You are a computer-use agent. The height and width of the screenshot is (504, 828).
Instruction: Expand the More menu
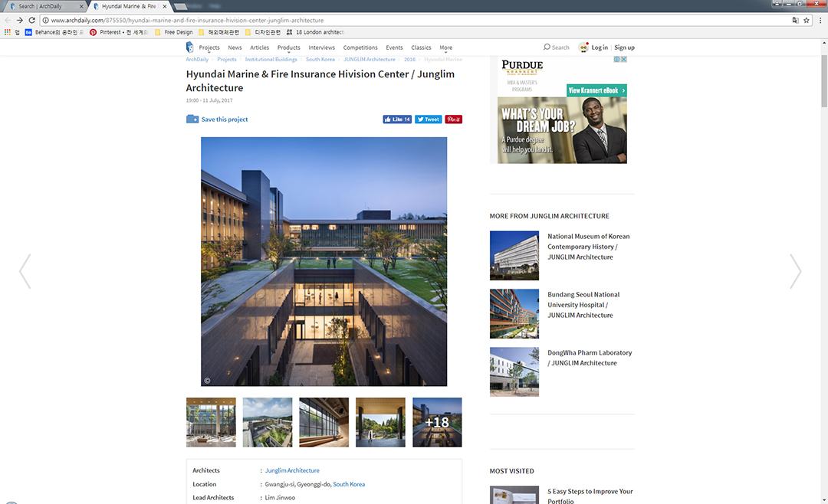pyautogui.click(x=445, y=47)
